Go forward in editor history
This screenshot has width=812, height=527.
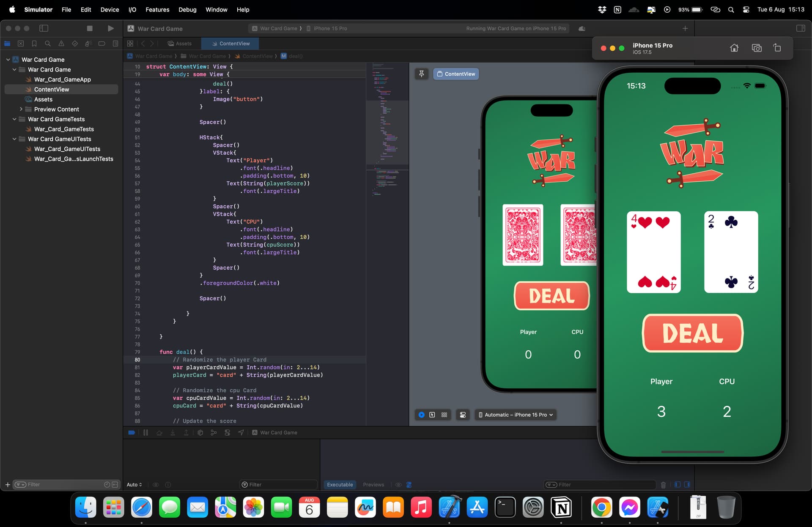coord(152,44)
